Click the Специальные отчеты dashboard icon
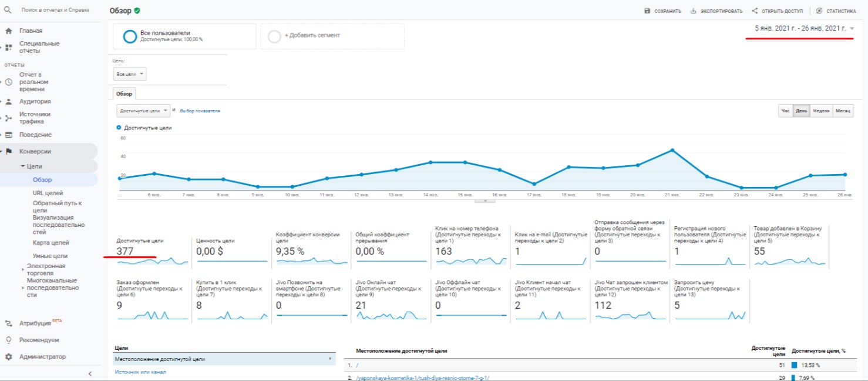Screen dimensions: 868x381 (9, 47)
